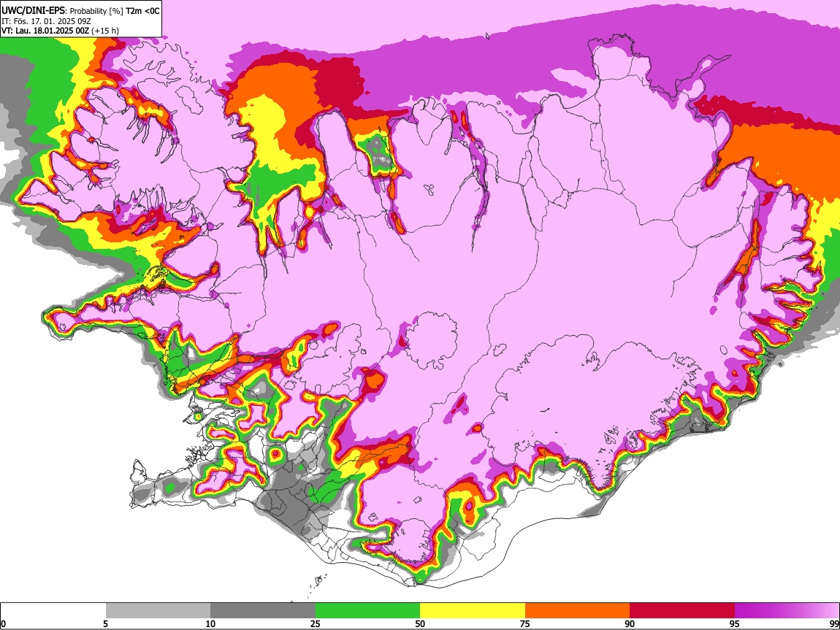
Task: Click the red 90–95% legend swatch
Action: [682, 611]
